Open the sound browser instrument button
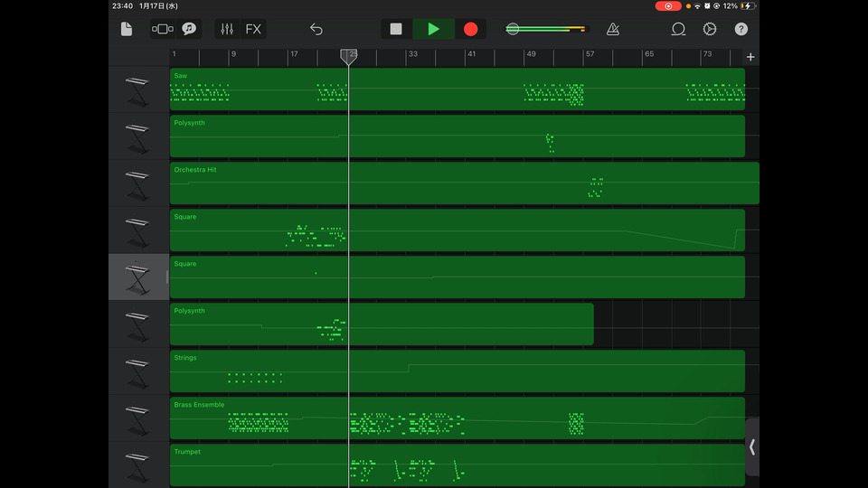The image size is (868, 488). click(189, 29)
